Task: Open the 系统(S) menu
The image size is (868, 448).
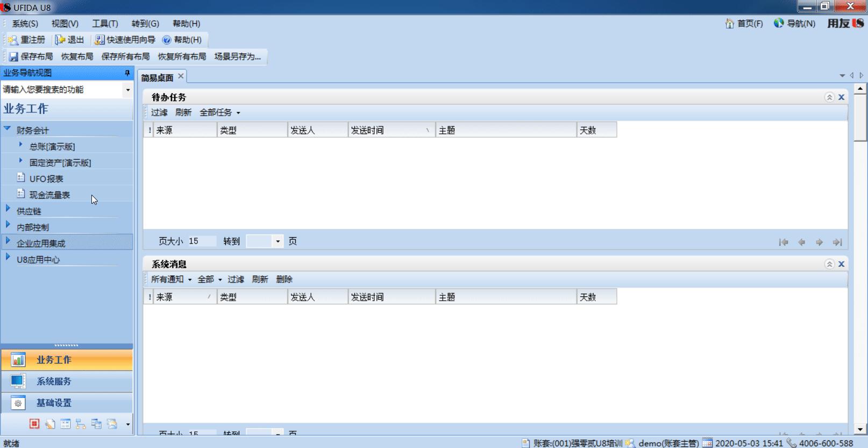Action: coord(25,24)
